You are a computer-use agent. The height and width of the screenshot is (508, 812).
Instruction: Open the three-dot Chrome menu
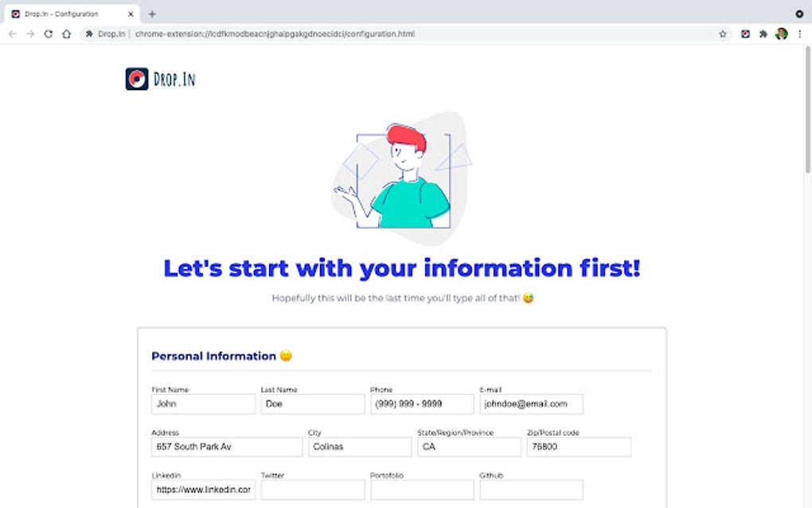798,34
